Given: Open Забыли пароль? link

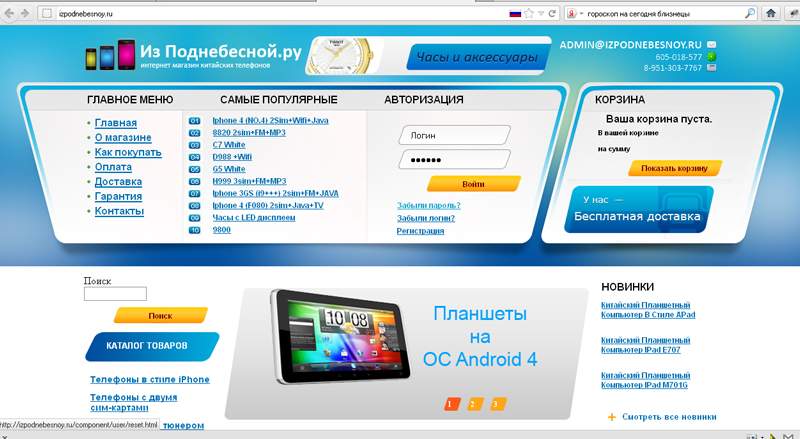Looking at the screenshot, I should pos(429,206).
